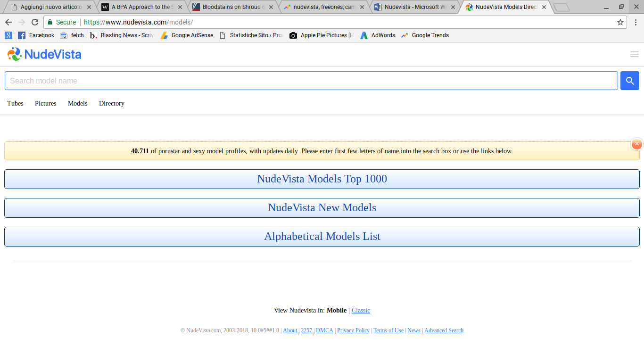The height and width of the screenshot is (362, 644).
Task: Open the Terms of Use link
Action: point(388,330)
